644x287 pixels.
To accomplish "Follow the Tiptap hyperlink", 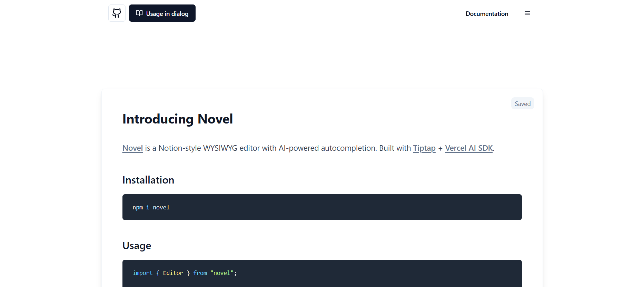I will (424, 148).
